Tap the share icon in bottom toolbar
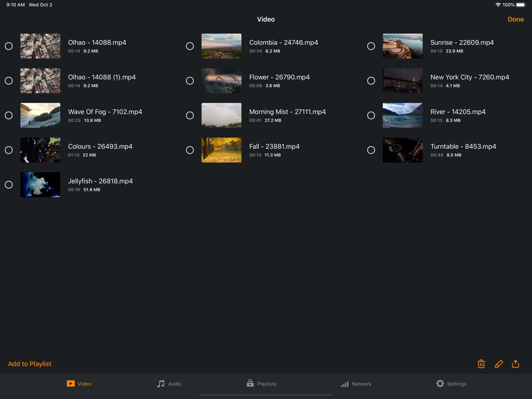This screenshot has height=399, width=532. pos(516,363)
